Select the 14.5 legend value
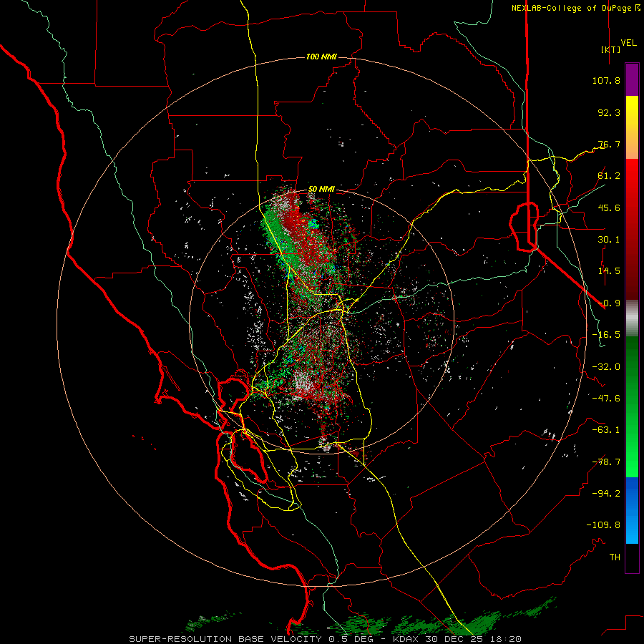The height and width of the screenshot is (644, 644). [x=609, y=271]
